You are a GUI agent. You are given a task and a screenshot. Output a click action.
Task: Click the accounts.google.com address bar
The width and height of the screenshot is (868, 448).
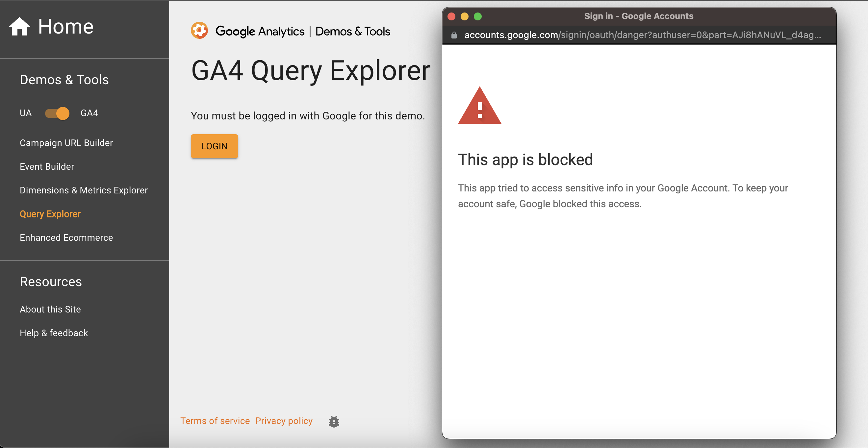pos(606,35)
